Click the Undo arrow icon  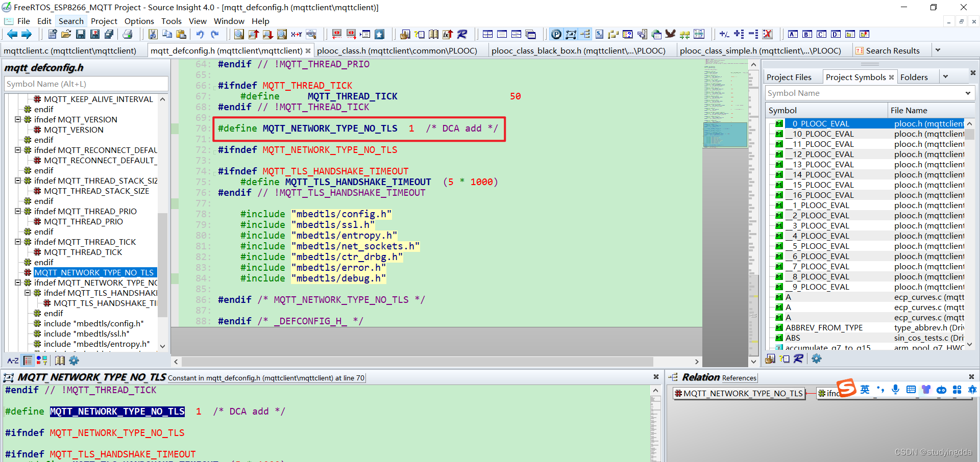point(200,34)
